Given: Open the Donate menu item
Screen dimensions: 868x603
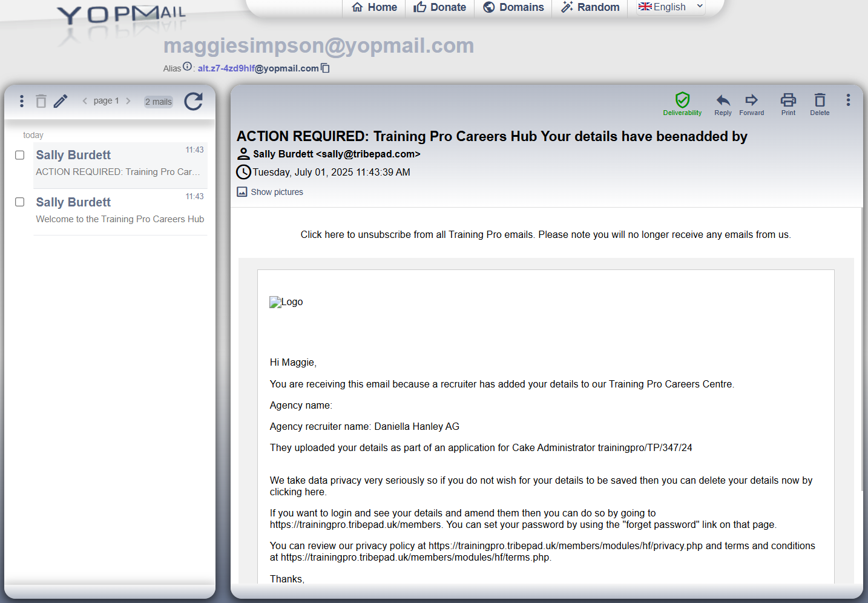Looking at the screenshot, I should [439, 7].
